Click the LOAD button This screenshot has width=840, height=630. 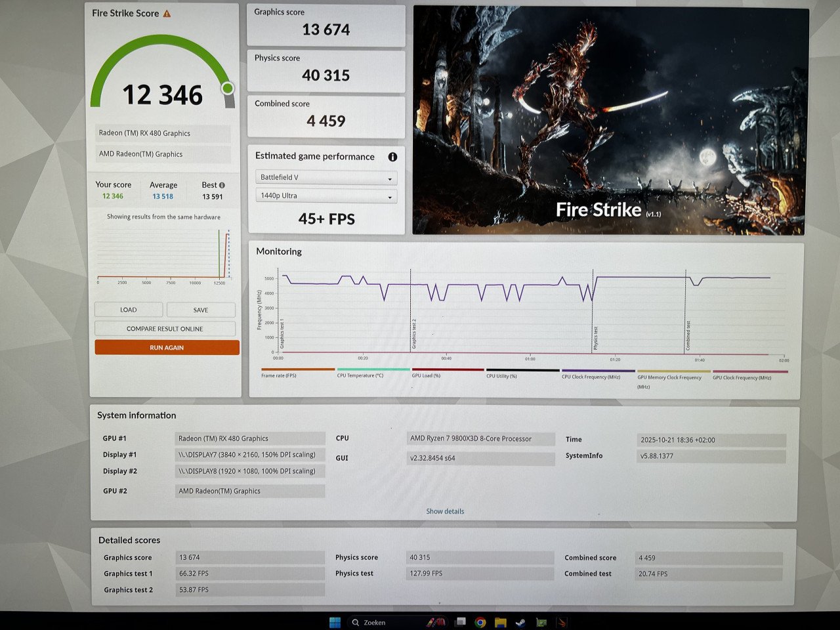(129, 310)
